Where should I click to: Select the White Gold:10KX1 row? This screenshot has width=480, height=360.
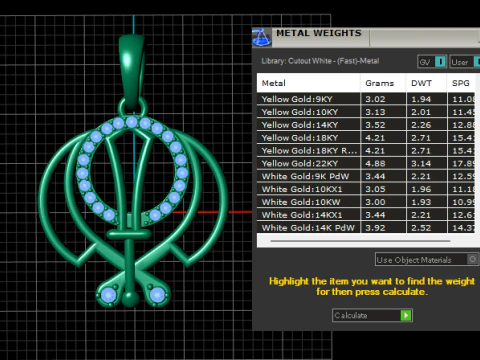point(366,189)
